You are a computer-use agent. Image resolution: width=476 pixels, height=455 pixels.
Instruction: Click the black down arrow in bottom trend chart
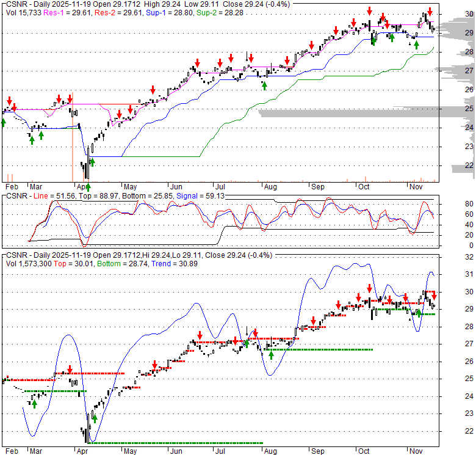coord(247,330)
